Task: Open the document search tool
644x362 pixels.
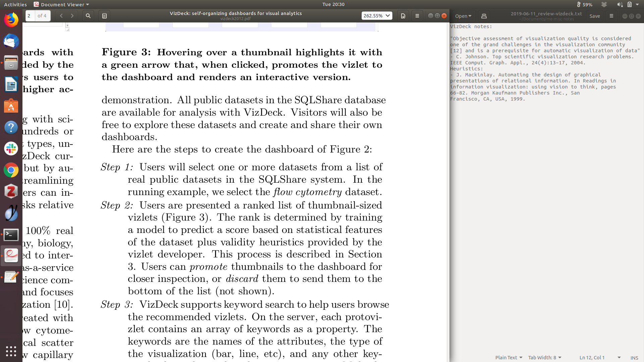Action: (88, 16)
